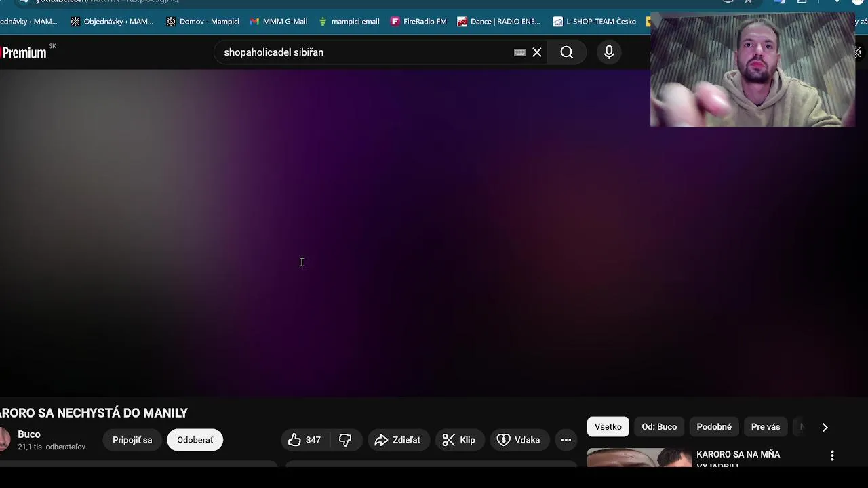Select the 'Podobné' filter chip
The image size is (868, 488).
tap(714, 427)
